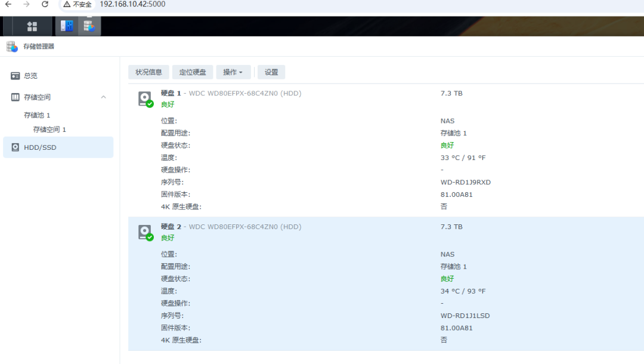Click the browser address bar URL
644x364 pixels.
click(133, 5)
